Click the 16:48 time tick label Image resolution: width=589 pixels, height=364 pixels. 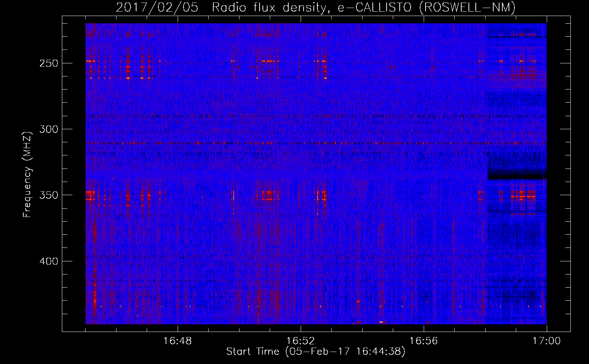point(178,341)
